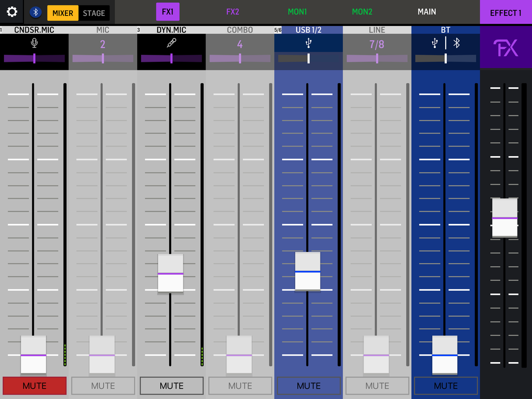
Task: Mute the MIC channel 2
Action: coord(103,386)
